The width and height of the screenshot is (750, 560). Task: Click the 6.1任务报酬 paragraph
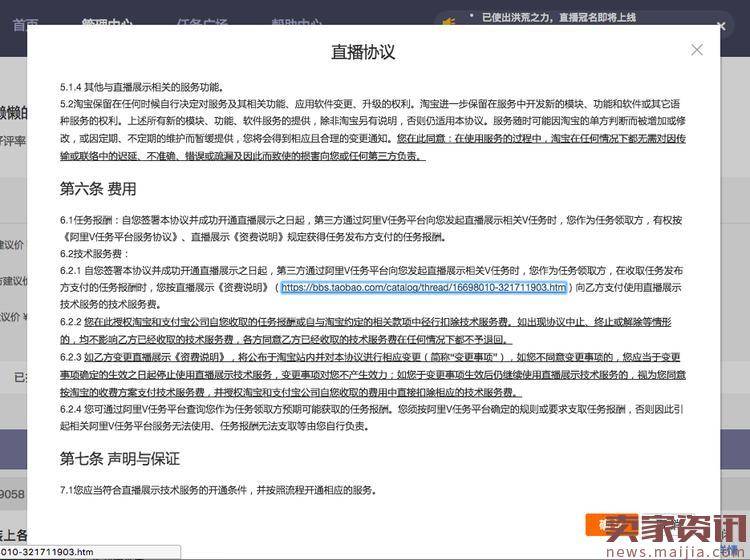(371, 229)
